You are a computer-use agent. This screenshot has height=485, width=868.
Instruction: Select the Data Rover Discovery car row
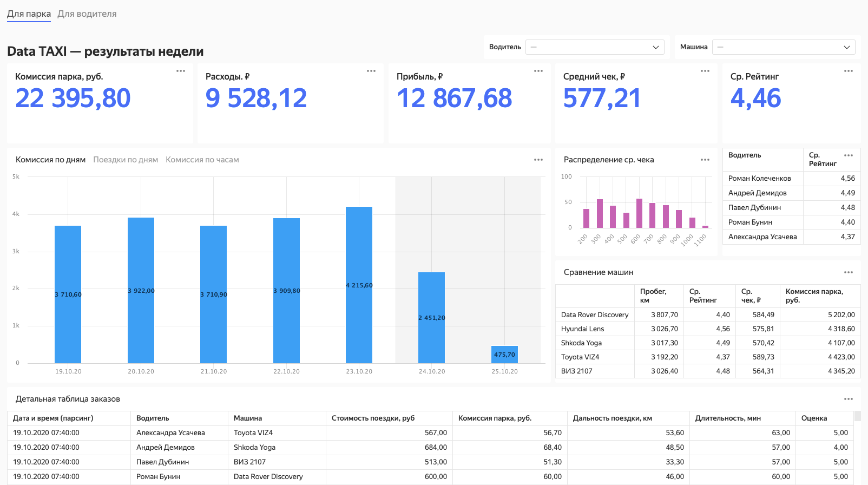tap(708, 315)
